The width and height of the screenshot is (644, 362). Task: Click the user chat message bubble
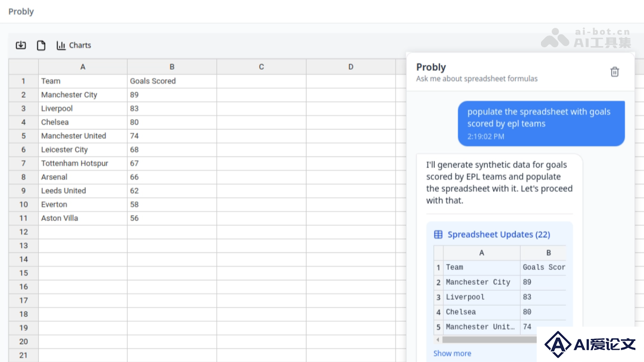(x=541, y=123)
